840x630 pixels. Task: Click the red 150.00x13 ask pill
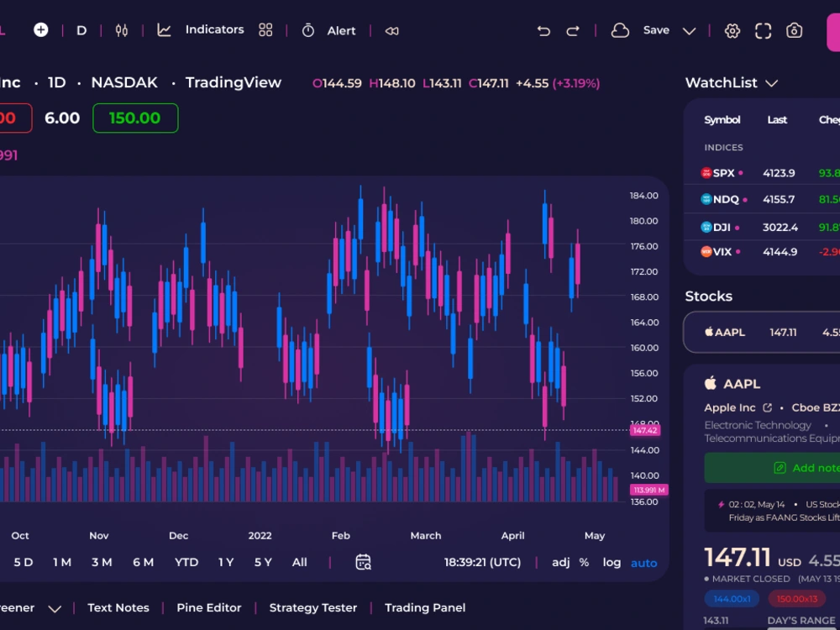(797, 599)
